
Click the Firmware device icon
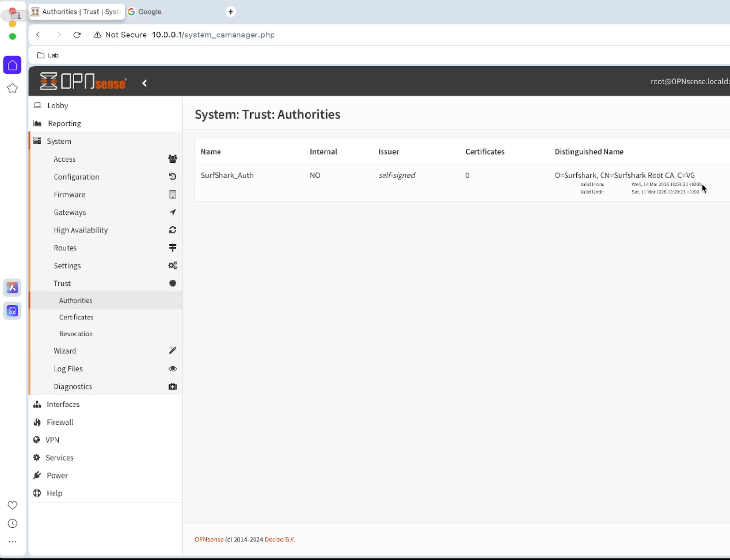[x=173, y=194]
